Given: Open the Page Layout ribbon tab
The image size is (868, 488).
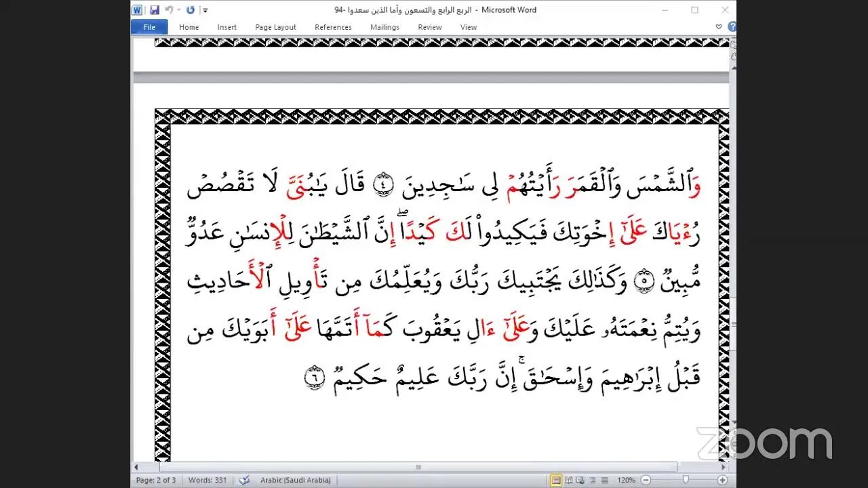Looking at the screenshot, I should point(275,27).
